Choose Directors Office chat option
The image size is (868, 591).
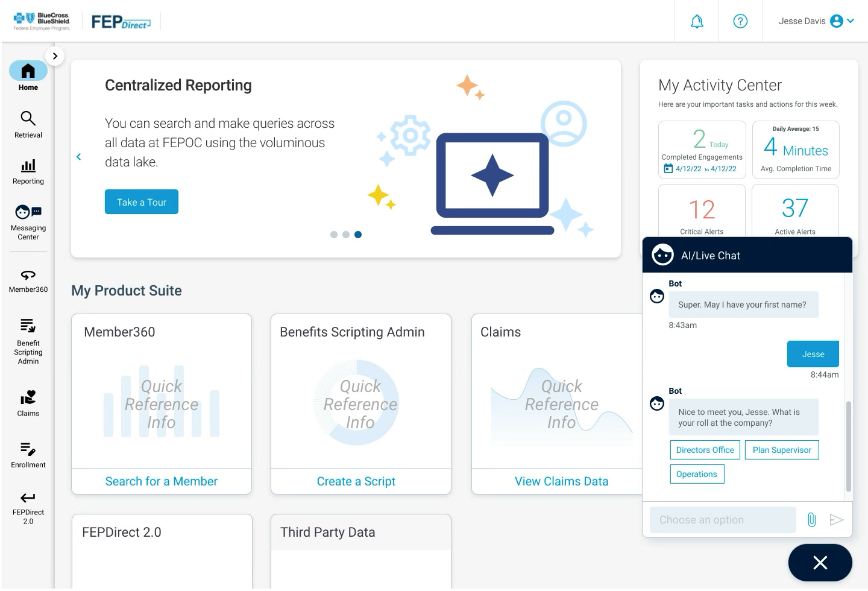705,450
